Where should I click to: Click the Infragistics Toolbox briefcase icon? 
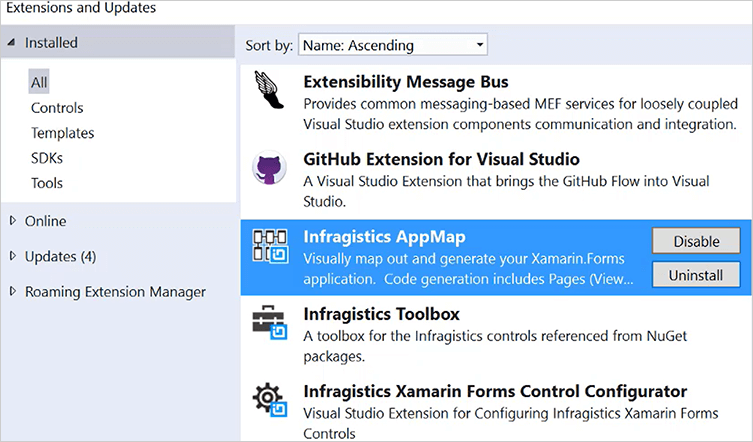[269, 323]
